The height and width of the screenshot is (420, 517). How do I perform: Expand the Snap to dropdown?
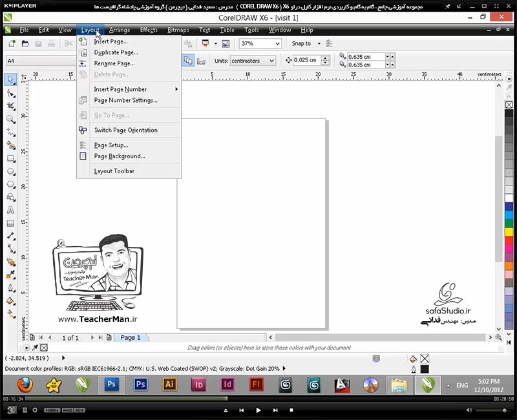pos(319,43)
